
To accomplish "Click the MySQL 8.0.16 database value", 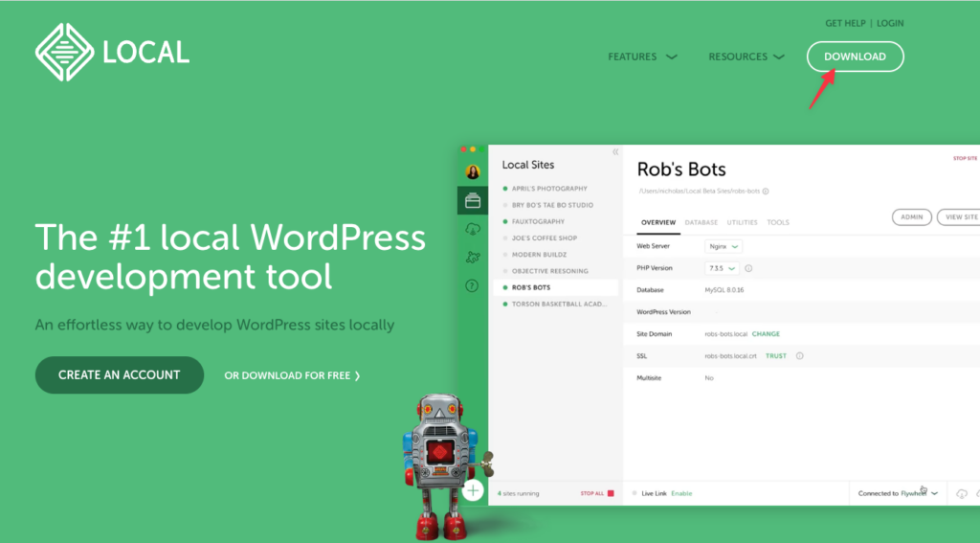I will pyautogui.click(x=724, y=290).
